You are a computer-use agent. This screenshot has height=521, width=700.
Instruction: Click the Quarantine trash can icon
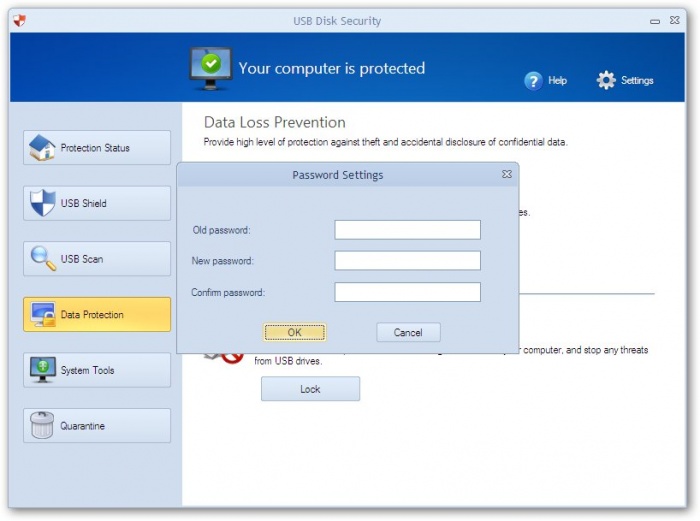42,425
